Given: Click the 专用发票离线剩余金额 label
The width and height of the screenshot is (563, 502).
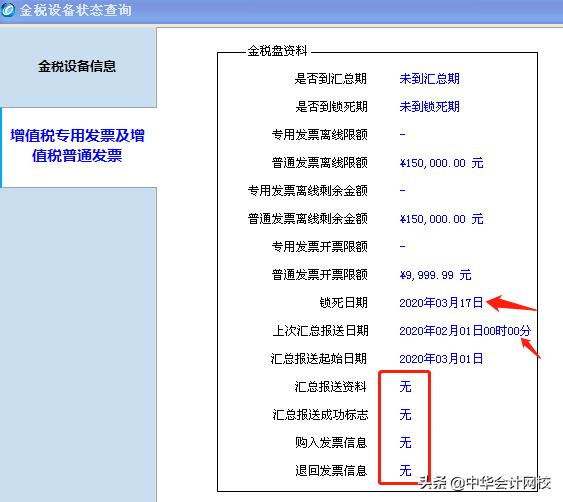Looking at the screenshot, I should click(308, 191).
